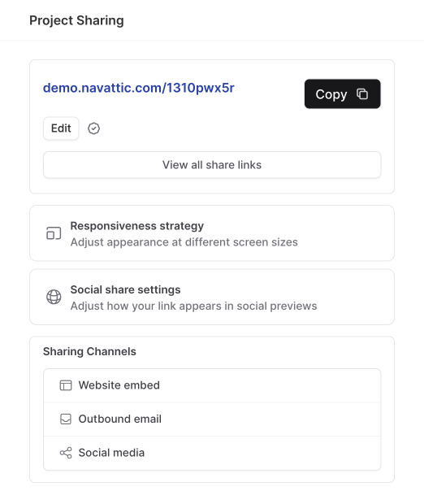Click the Outbound email inbox icon
This screenshot has height=504, width=424.
pos(66,419)
